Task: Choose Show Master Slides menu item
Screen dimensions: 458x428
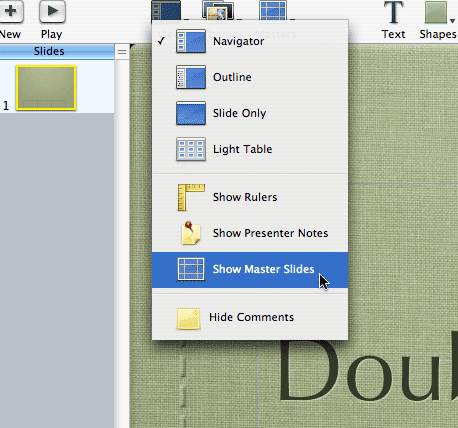Action: click(250, 270)
